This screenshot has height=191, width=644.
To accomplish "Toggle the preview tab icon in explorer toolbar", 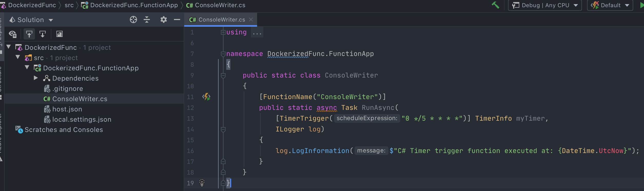I will pos(60,34).
